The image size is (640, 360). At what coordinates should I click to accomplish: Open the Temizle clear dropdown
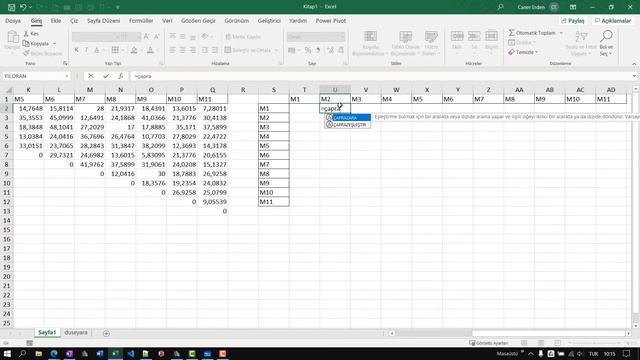pos(523,52)
